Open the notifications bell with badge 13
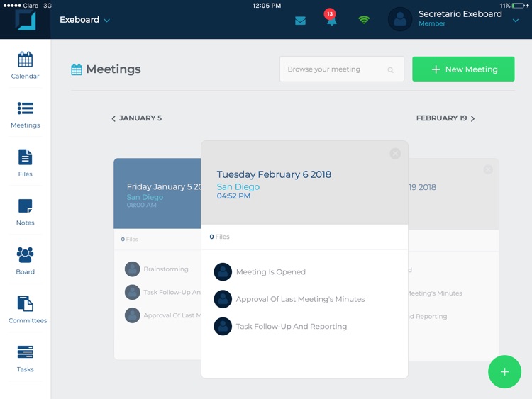This screenshot has width=532, height=399. [x=331, y=18]
